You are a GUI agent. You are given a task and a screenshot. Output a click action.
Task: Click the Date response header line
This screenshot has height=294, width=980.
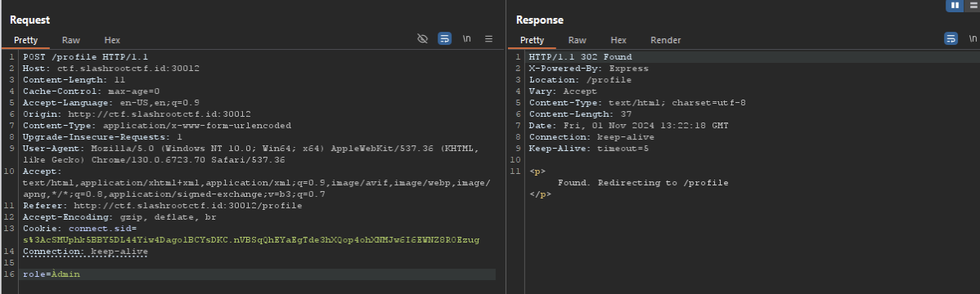[629, 126]
